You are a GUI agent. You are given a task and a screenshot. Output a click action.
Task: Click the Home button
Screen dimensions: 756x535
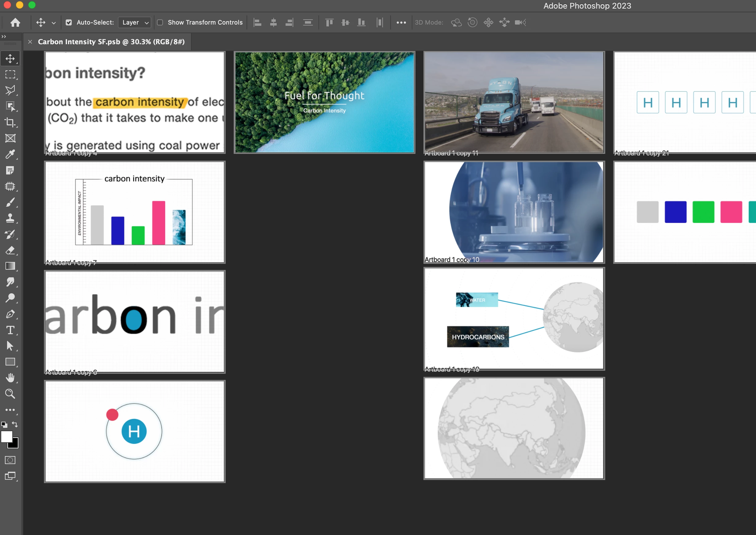[x=15, y=22]
